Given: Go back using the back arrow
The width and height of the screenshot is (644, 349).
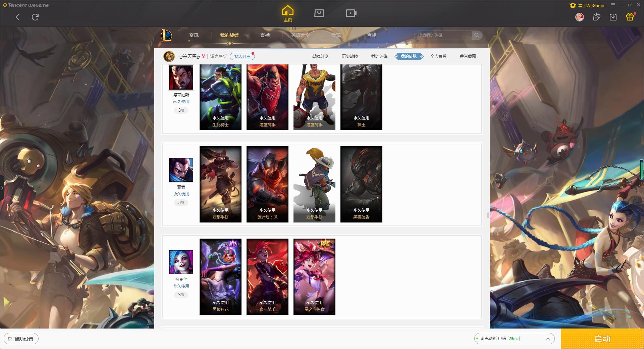Looking at the screenshot, I should tap(18, 17).
